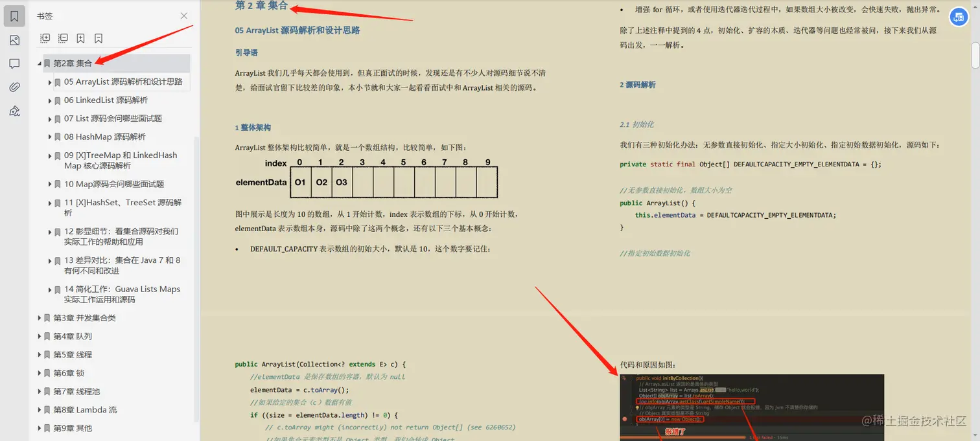The width and height of the screenshot is (980, 441).
Task: Expand the 05 ArrayList 源码解析和设计思路 bookmark
Action: click(50, 82)
